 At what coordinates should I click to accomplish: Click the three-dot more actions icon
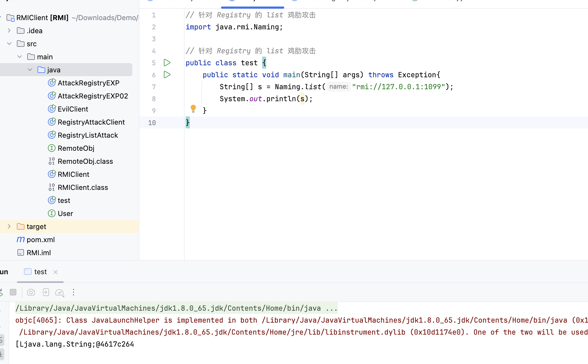click(x=73, y=292)
